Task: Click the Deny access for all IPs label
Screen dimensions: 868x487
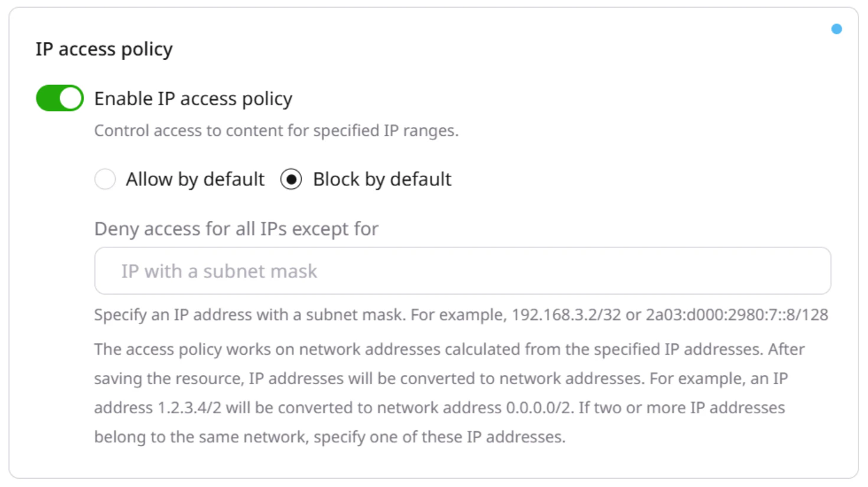Action: pos(236,228)
